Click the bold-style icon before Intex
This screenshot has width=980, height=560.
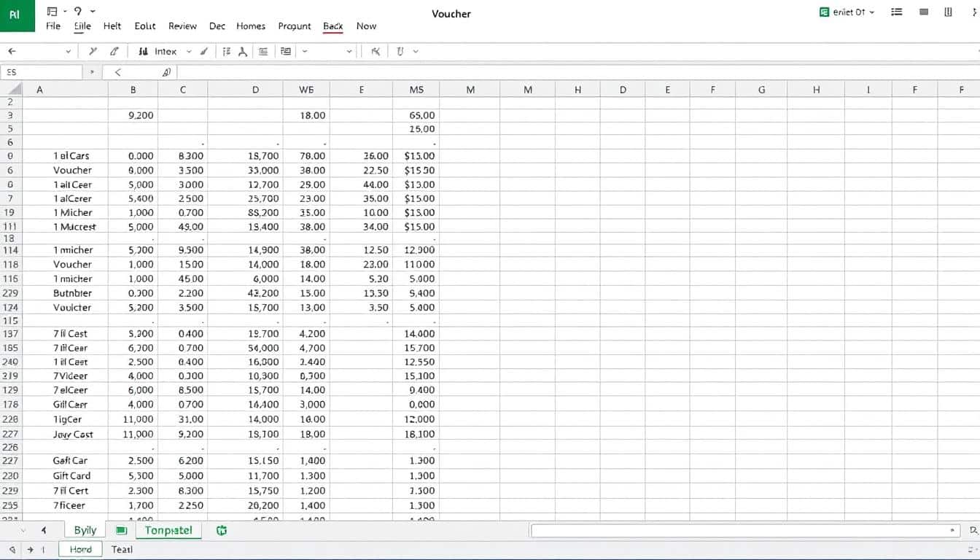pos(143,51)
